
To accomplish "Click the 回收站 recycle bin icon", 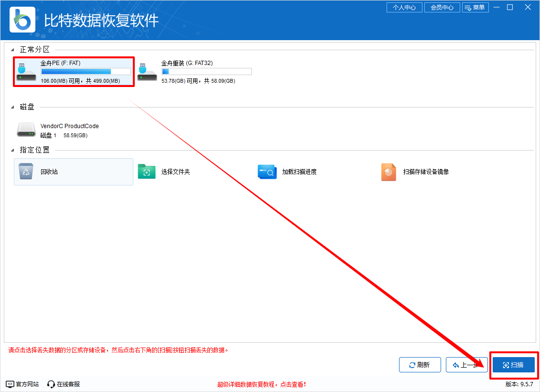I will [x=26, y=172].
